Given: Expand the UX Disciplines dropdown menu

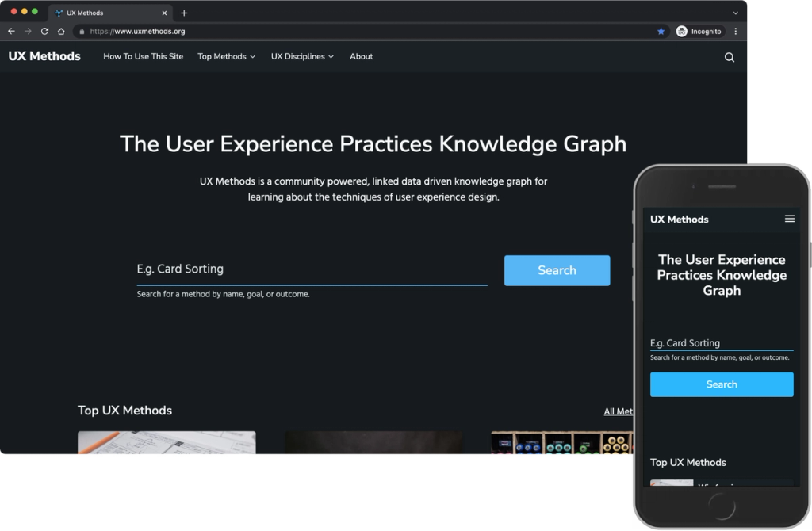Looking at the screenshot, I should pyautogui.click(x=302, y=56).
